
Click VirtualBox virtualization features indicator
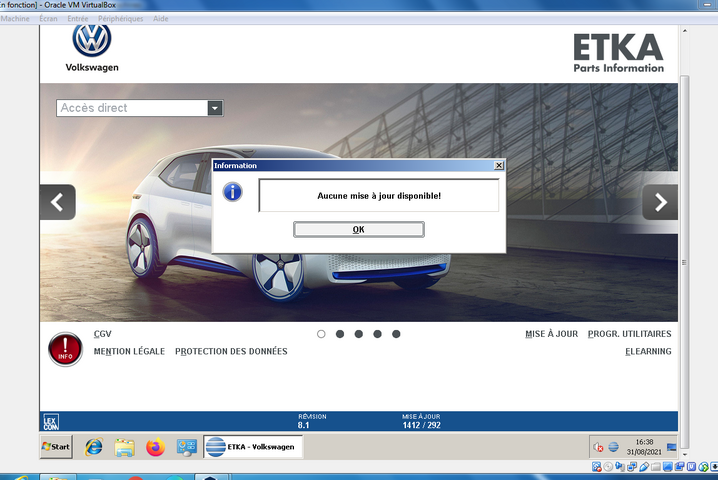[x=691, y=466]
